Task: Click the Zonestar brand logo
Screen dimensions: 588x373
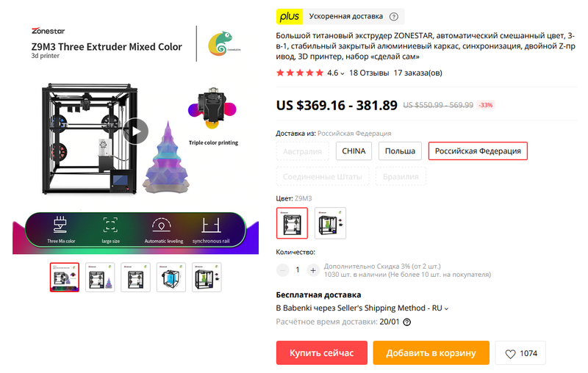Action: point(48,31)
